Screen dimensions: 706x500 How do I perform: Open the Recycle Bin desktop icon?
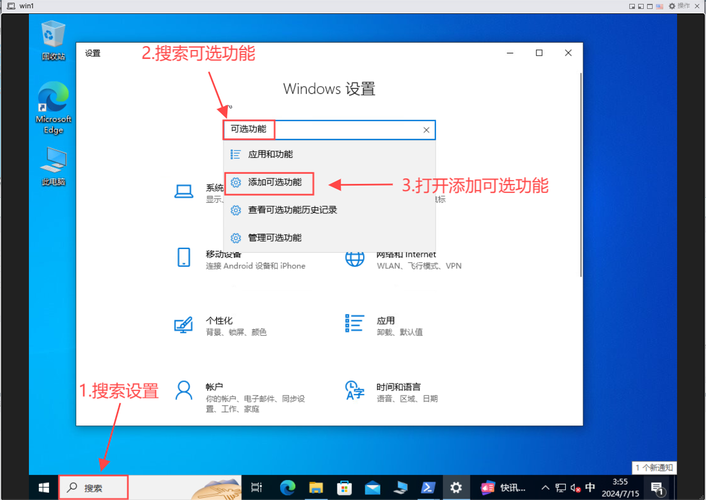[x=53, y=41]
